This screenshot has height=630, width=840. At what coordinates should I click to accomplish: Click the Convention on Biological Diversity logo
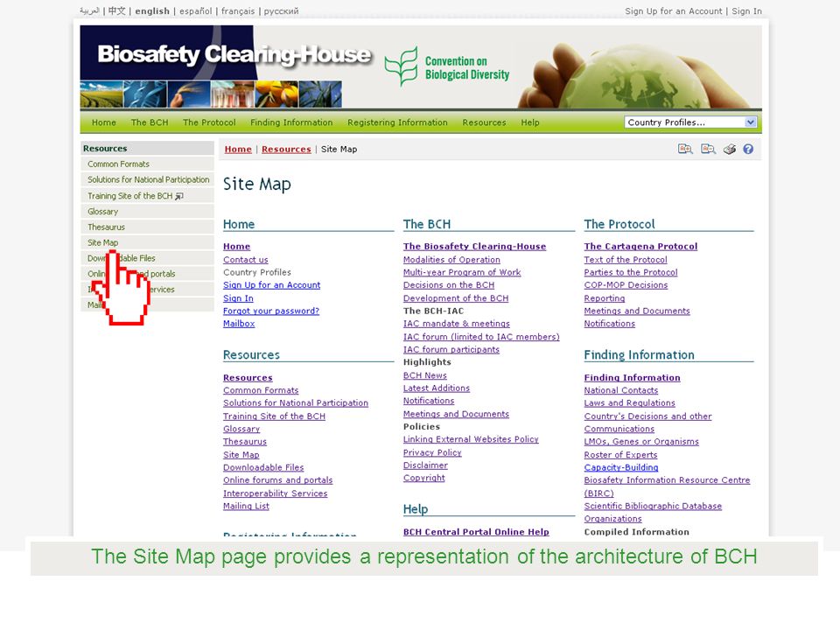[x=447, y=67]
